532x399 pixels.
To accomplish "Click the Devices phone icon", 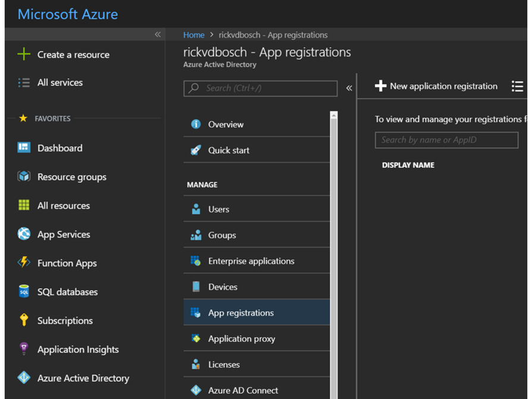I will [196, 287].
